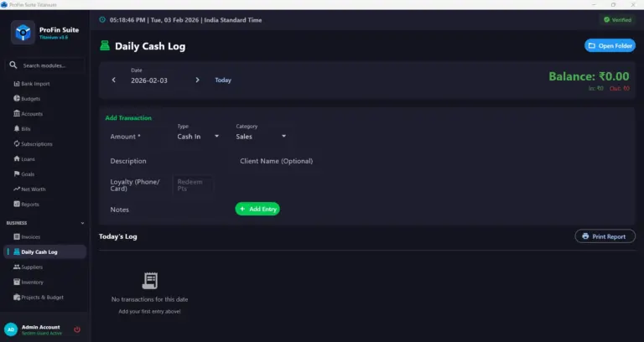Click the Bills bell icon
644x342 pixels.
(17, 129)
